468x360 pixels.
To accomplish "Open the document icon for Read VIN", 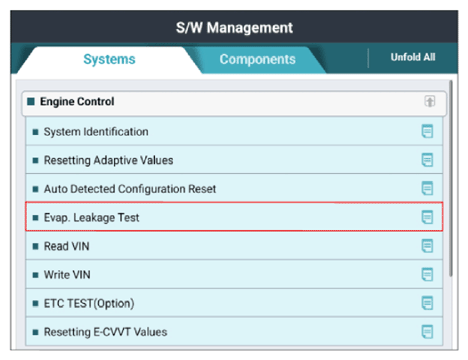I will (x=427, y=246).
